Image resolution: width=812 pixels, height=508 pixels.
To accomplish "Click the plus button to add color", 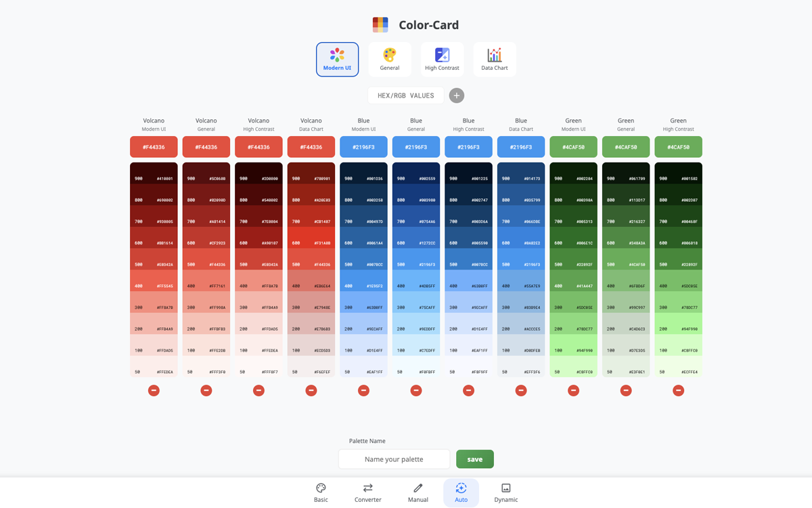I will pyautogui.click(x=457, y=96).
